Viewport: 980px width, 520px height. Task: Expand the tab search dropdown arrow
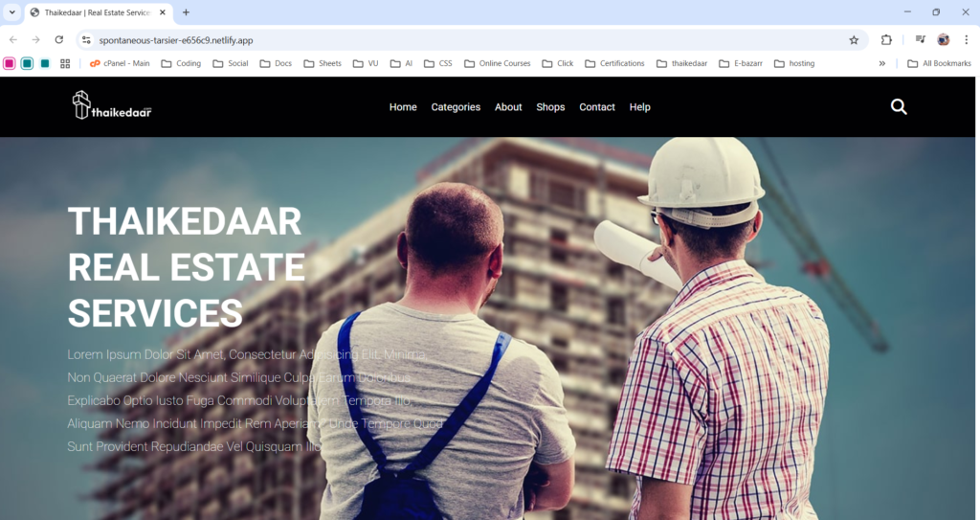pos(11,12)
